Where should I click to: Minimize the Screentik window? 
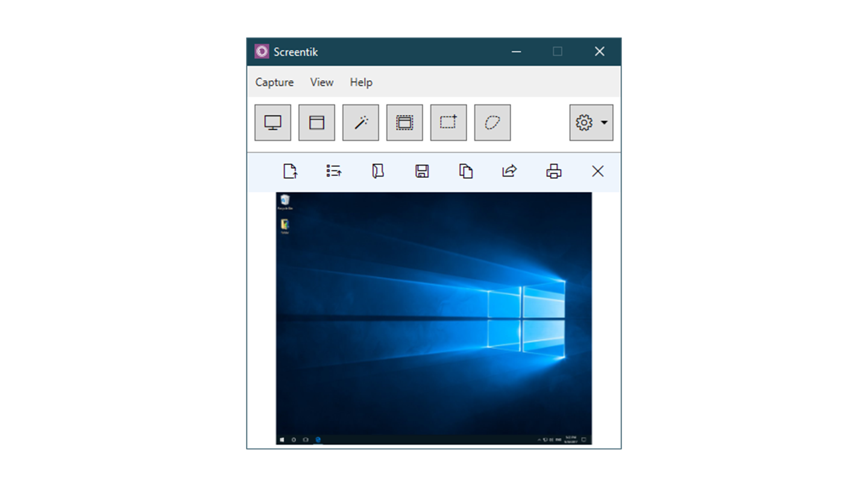tap(517, 52)
